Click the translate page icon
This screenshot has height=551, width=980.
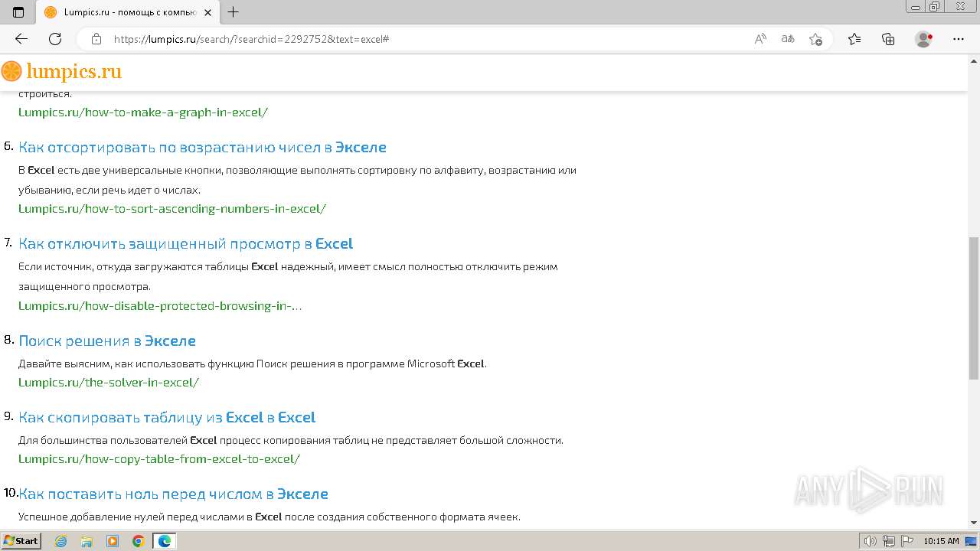tap(788, 39)
